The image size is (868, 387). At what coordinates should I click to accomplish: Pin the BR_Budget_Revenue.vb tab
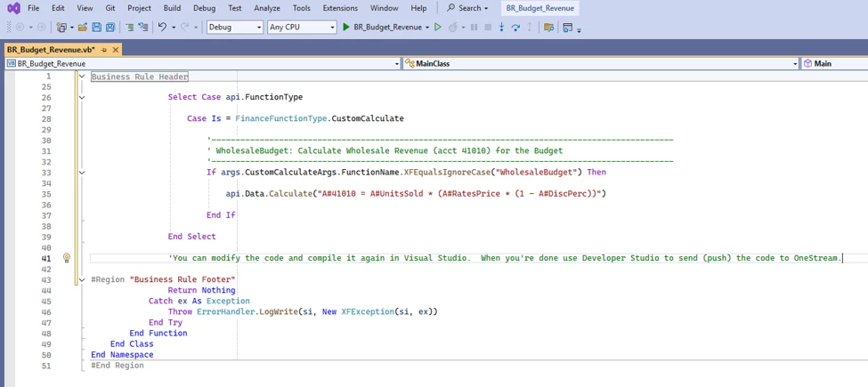pyautogui.click(x=104, y=50)
